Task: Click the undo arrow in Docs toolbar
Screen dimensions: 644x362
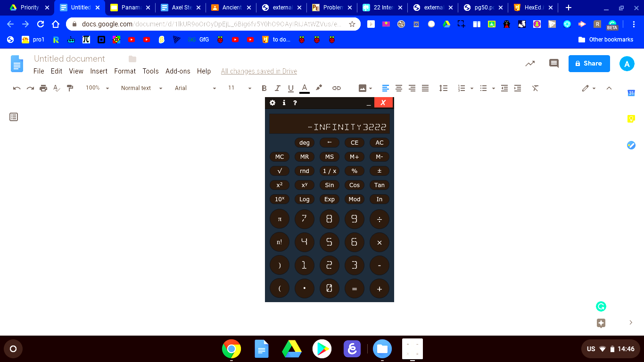Action: [17, 88]
